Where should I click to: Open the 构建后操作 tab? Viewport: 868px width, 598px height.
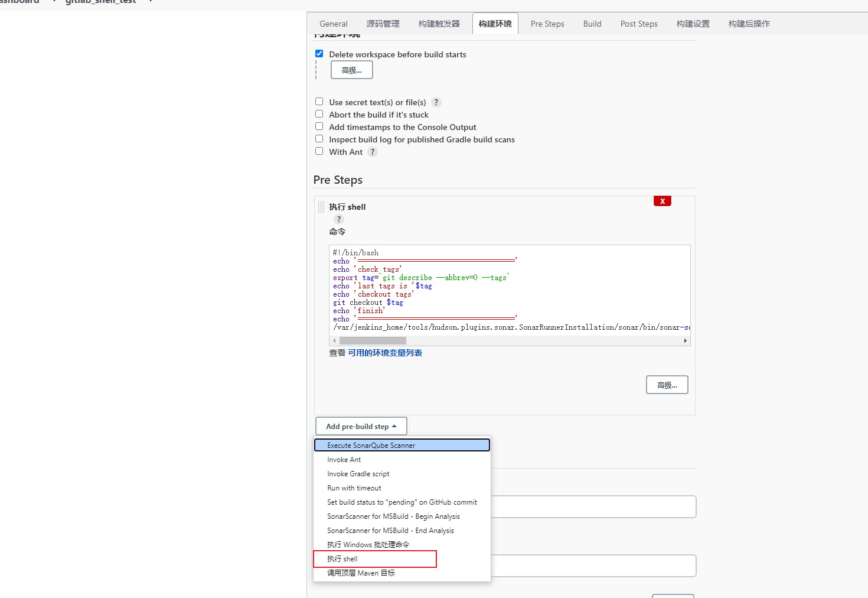749,24
